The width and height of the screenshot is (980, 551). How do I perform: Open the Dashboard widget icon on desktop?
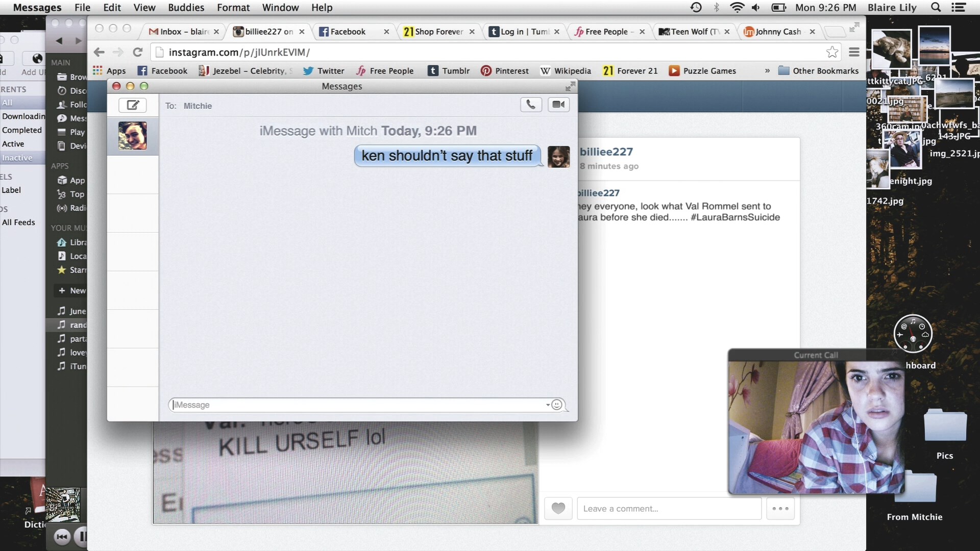click(x=913, y=334)
